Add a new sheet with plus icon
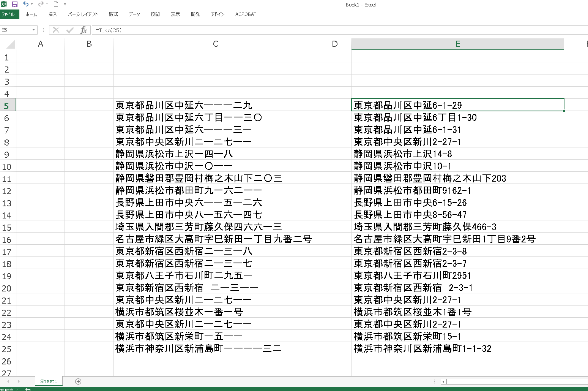588x391 pixels. [x=78, y=381]
